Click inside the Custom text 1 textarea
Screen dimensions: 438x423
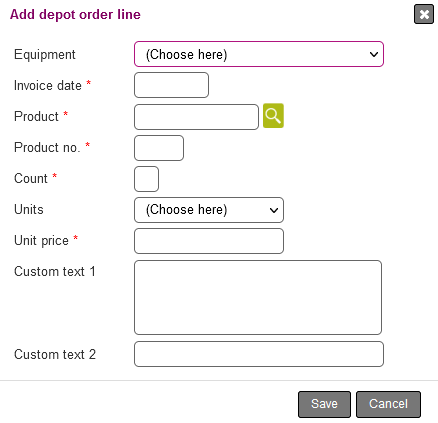(258, 297)
